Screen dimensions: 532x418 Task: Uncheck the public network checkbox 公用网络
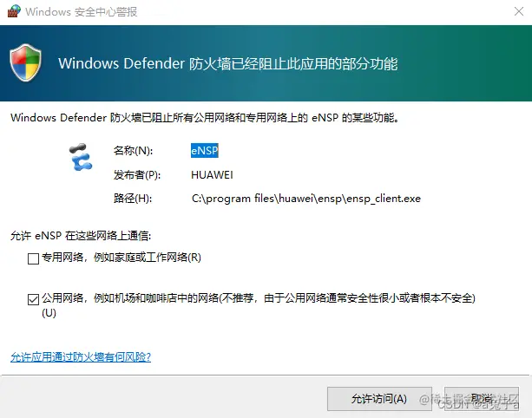33,299
